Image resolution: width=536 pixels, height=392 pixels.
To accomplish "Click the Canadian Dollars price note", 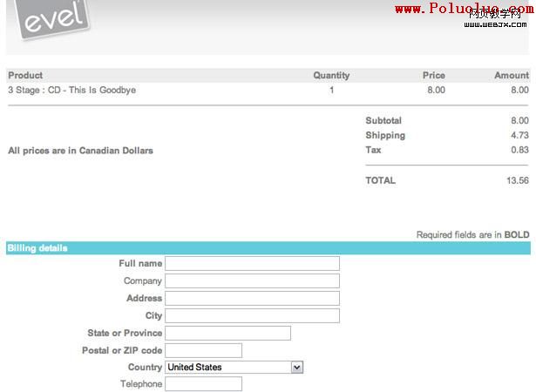I will pos(80,151).
